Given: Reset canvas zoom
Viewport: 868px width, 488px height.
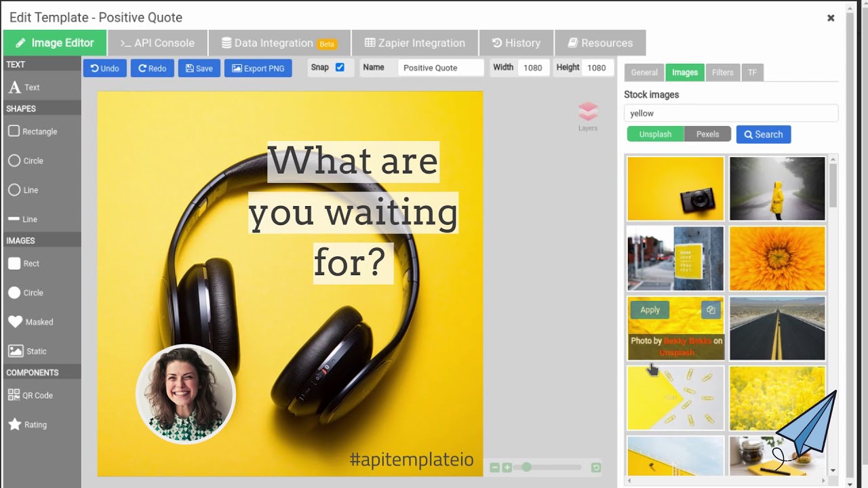Looking at the screenshot, I should point(596,468).
